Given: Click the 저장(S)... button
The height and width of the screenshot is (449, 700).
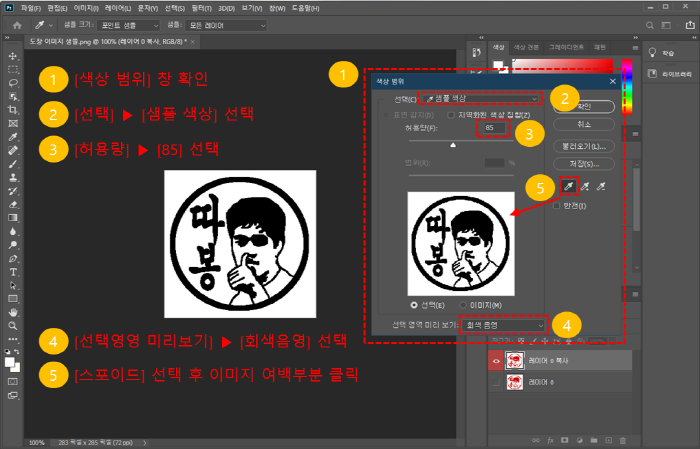Looking at the screenshot, I should [584, 164].
